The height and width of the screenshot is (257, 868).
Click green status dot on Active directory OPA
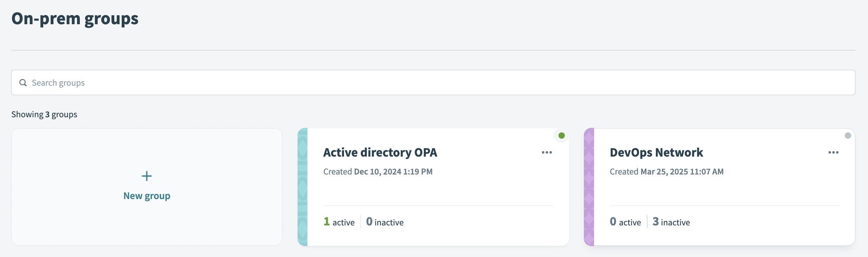(561, 136)
